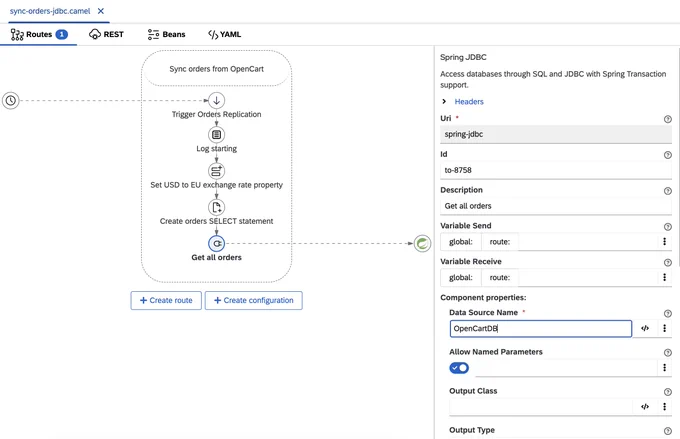
Task: Click the Create route button
Action: pos(166,300)
